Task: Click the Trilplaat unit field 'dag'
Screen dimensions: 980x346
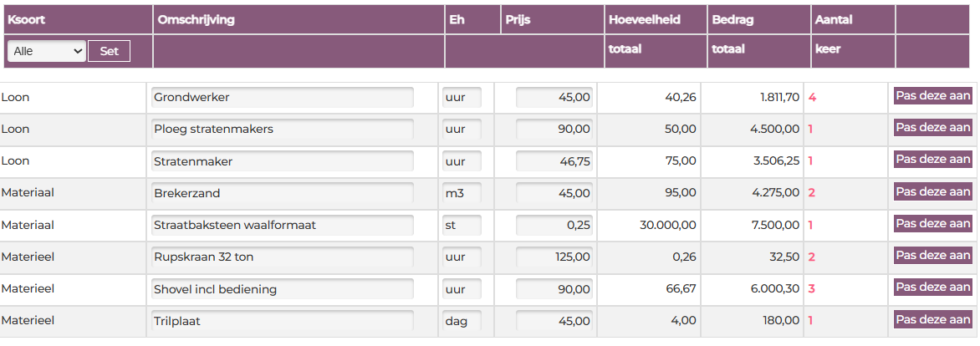Action: pos(462,321)
